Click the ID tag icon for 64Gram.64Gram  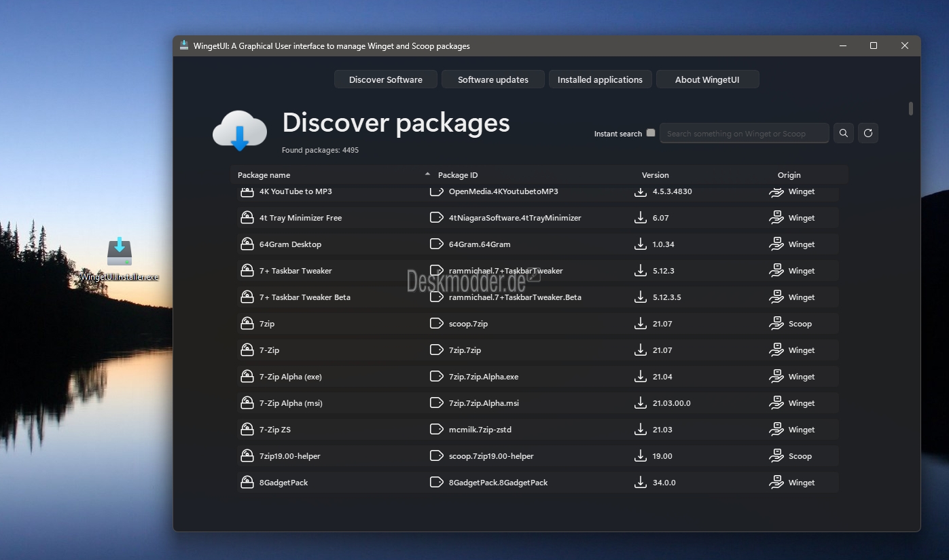[x=437, y=244]
